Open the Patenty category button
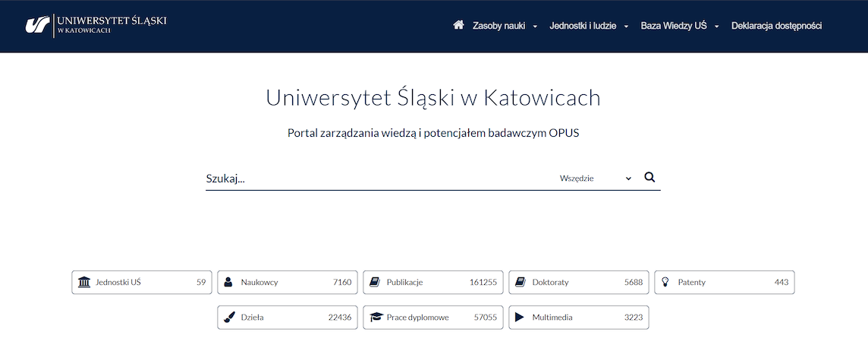Screen dimensions: 868x348 [x=725, y=282]
